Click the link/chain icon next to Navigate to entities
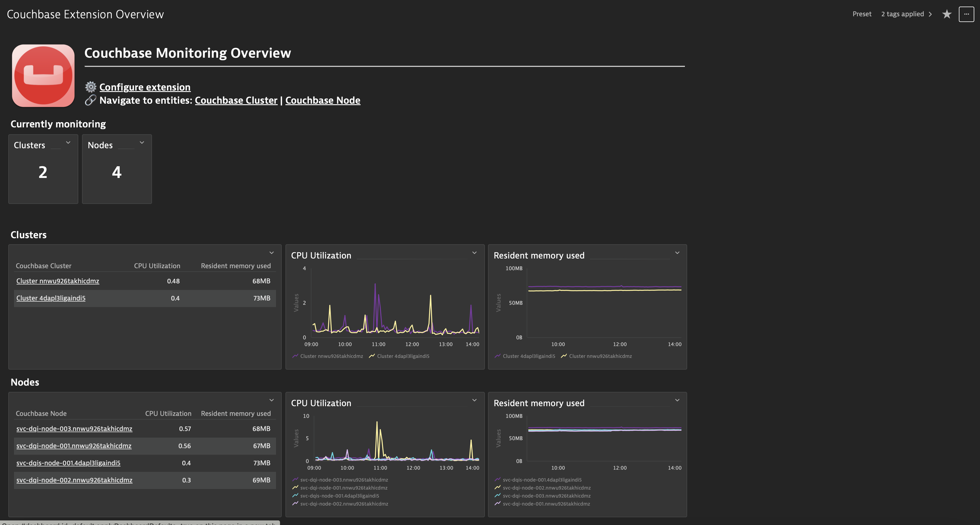This screenshot has height=525, width=980. (90, 101)
